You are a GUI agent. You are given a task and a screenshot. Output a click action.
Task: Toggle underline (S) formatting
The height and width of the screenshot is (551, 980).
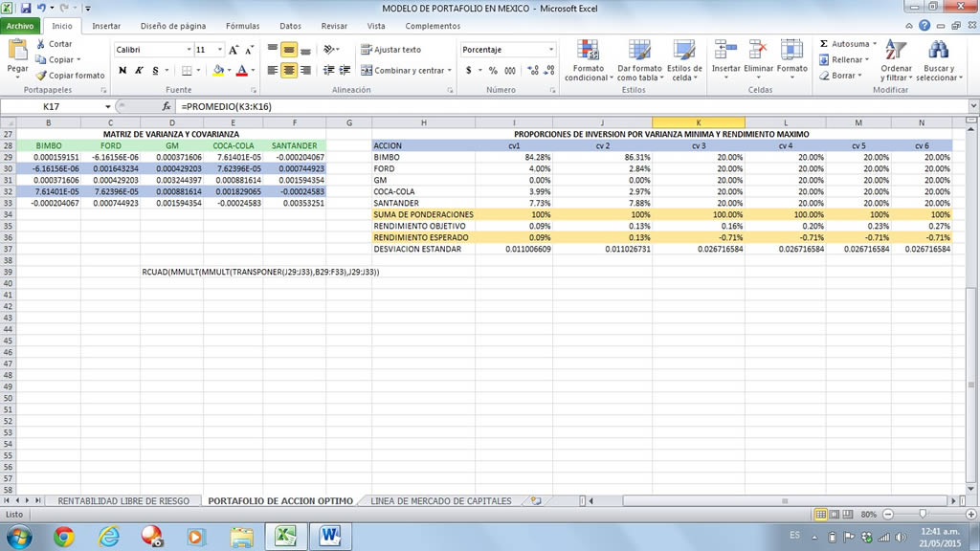[x=155, y=71]
